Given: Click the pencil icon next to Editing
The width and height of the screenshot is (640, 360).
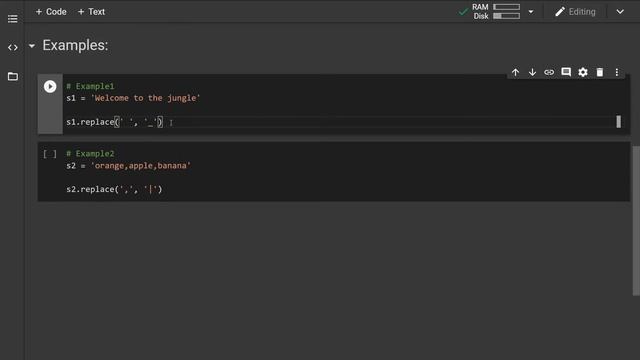Looking at the screenshot, I should [x=560, y=12].
